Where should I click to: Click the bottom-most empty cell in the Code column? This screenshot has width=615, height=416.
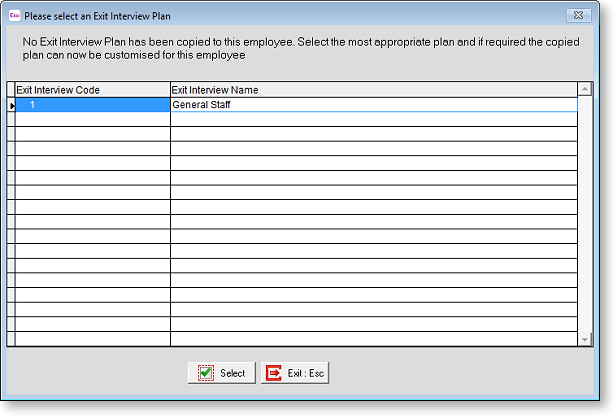(x=92, y=339)
